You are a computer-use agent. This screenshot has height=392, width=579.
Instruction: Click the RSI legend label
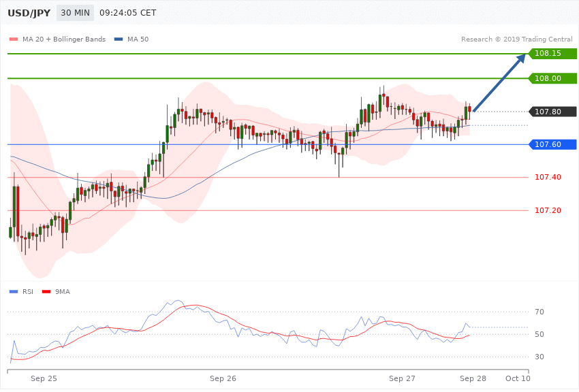pyautogui.click(x=28, y=292)
